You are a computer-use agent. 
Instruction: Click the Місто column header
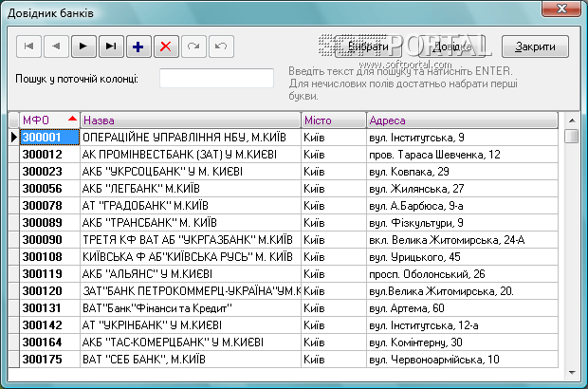(x=334, y=120)
